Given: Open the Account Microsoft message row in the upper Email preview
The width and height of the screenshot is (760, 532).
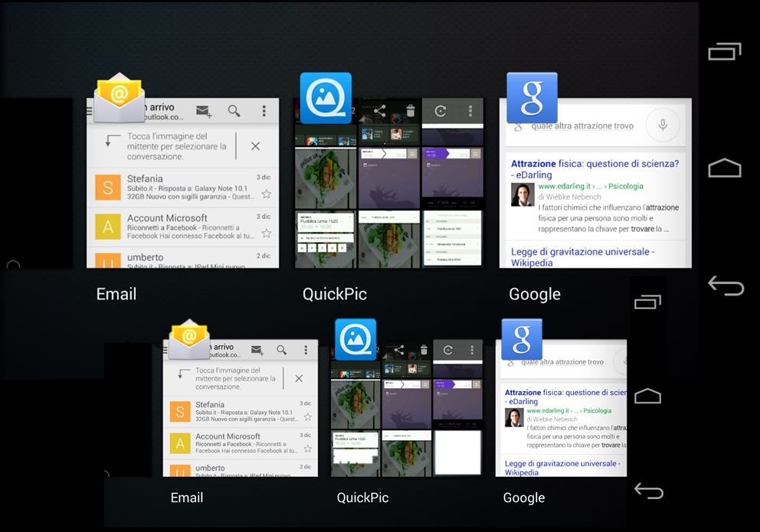Looking at the screenshot, I should pyautogui.click(x=183, y=227).
